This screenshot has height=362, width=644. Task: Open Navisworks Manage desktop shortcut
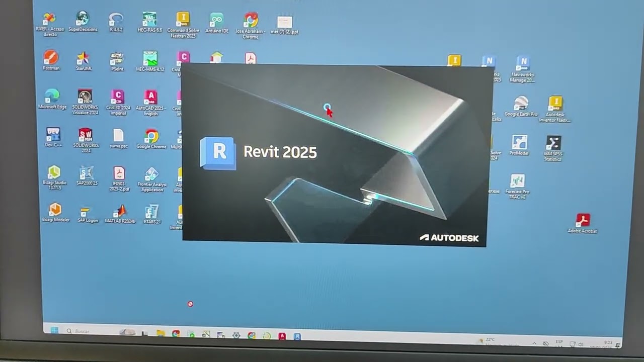[x=522, y=69]
